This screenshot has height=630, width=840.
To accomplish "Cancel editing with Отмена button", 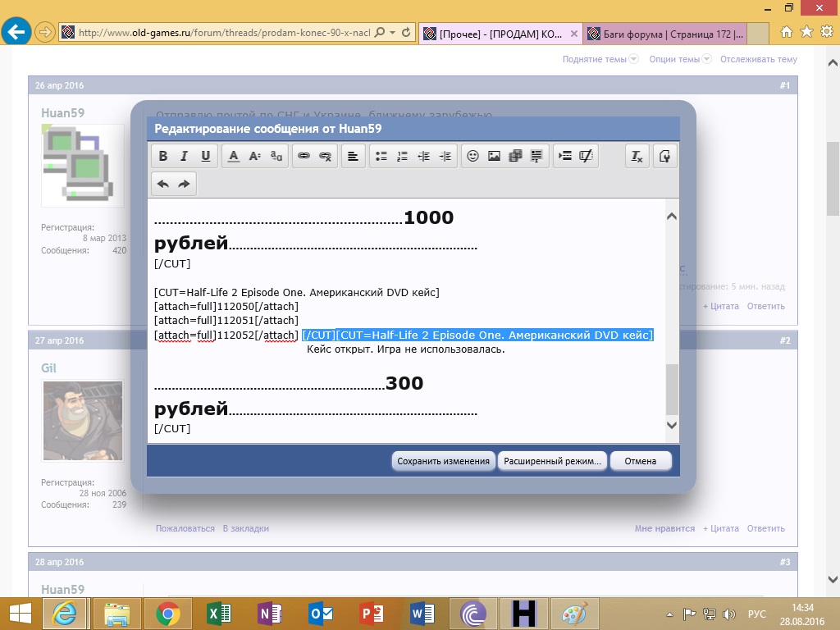I will click(x=640, y=461).
